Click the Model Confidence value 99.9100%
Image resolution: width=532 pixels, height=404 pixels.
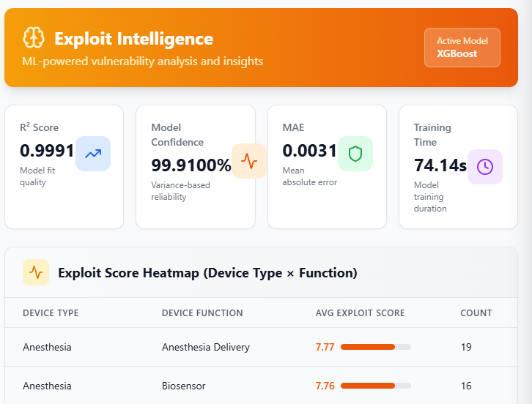pos(191,165)
